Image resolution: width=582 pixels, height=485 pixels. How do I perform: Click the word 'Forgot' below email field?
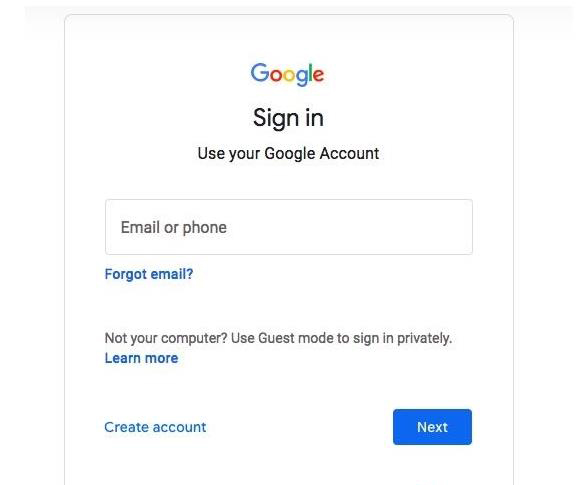click(x=126, y=275)
